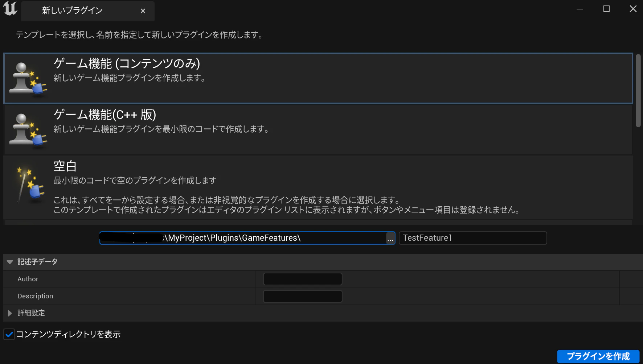643x364 pixels.
Task: Select the Game Feature content-only template icon
Action: 28,78
